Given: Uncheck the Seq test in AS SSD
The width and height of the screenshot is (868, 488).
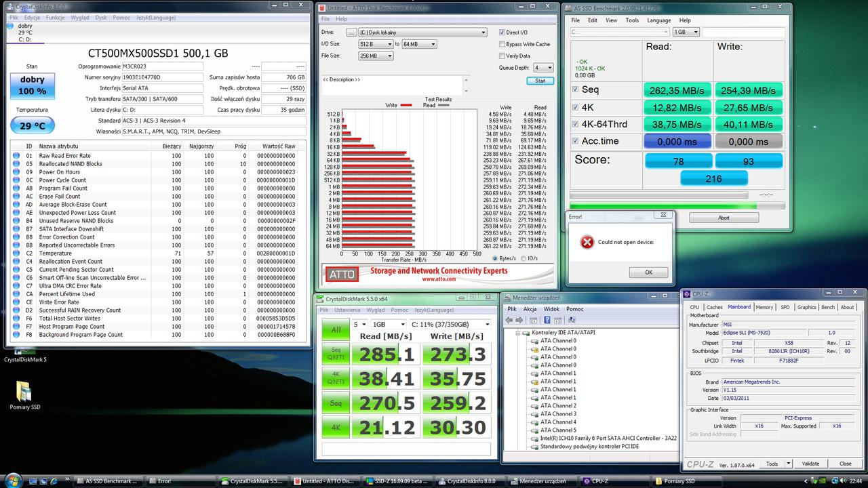Looking at the screenshot, I should [x=576, y=89].
